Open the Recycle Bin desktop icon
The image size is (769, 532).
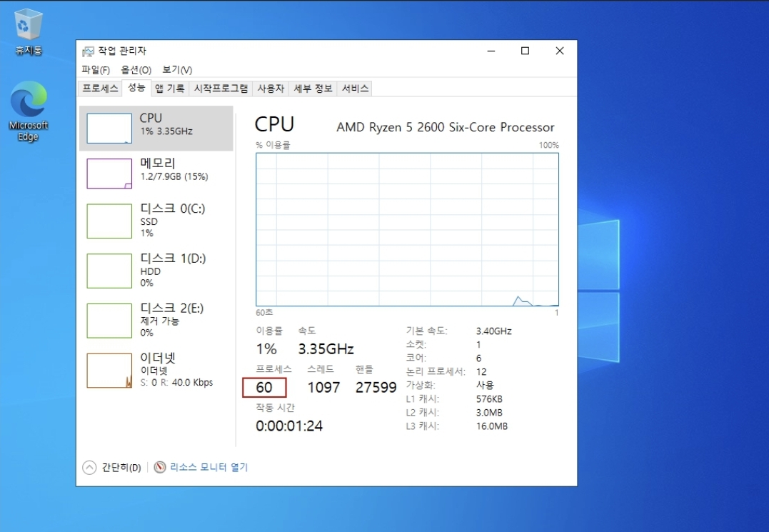click(x=28, y=27)
